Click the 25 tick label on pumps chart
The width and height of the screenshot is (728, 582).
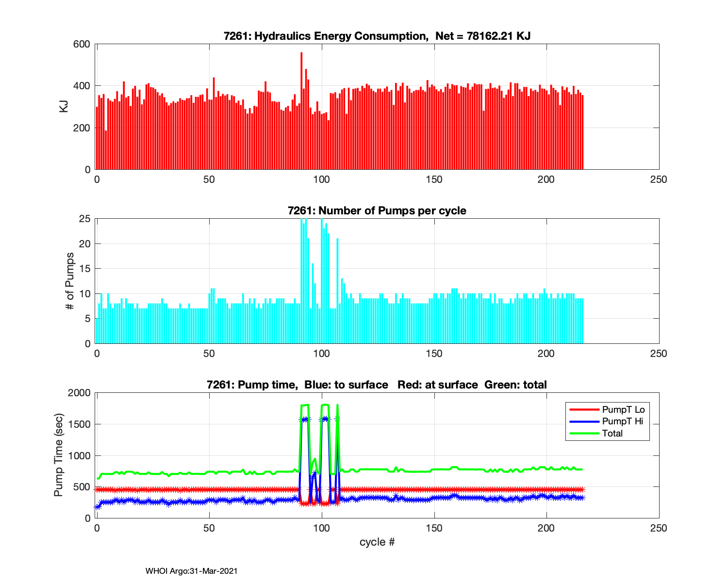[x=84, y=219]
